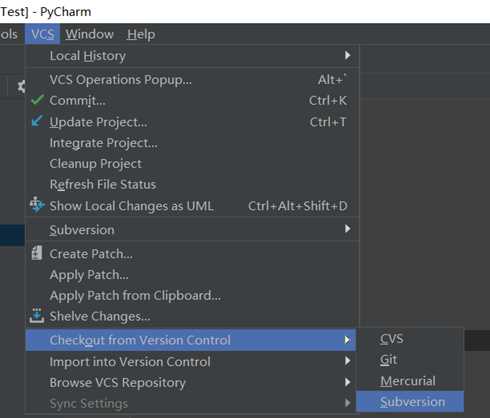Click the blue Update Project arrow icon
Screen dimensions: 490x418
(37, 121)
